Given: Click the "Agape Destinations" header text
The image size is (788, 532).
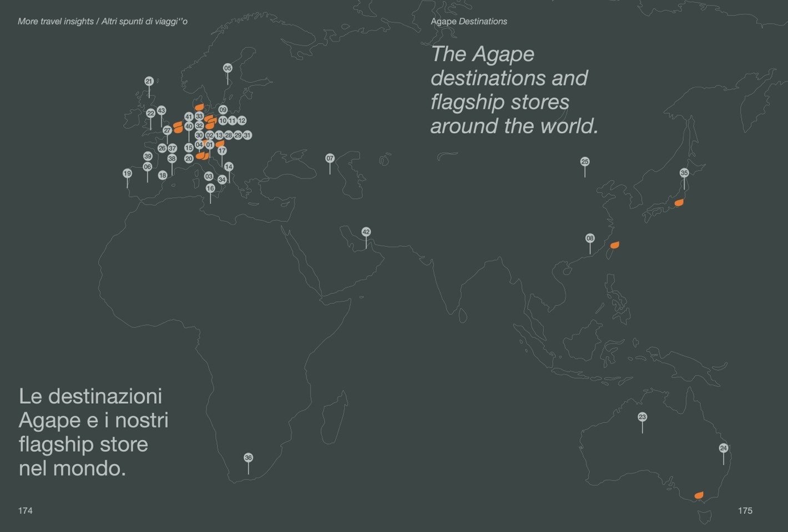Looking at the screenshot, I should [x=468, y=22].
